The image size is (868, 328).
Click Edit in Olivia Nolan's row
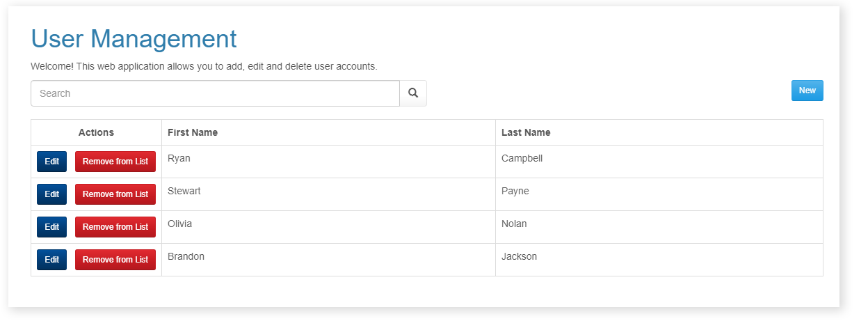pyautogui.click(x=51, y=227)
